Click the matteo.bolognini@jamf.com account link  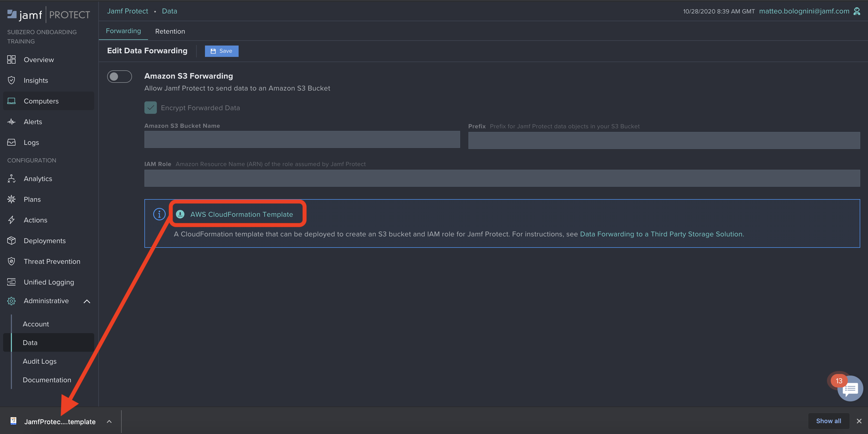(804, 11)
